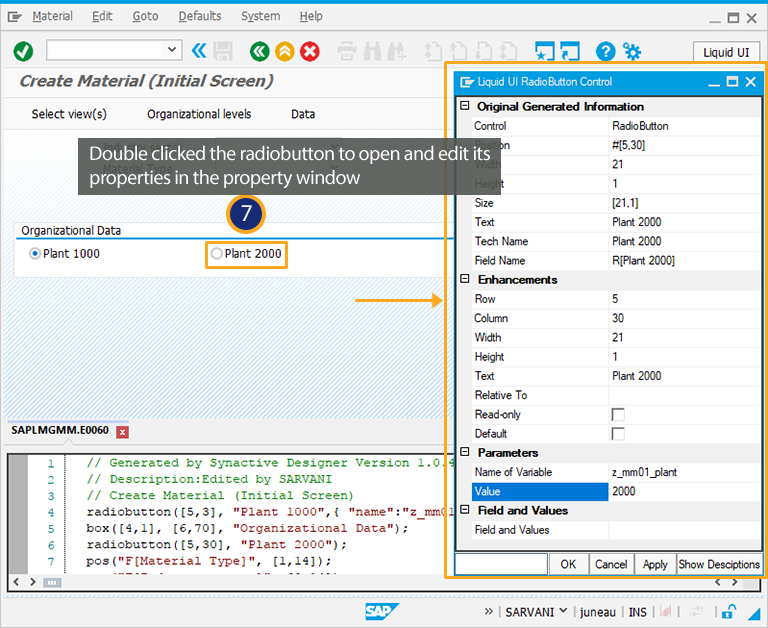Screen dimensions: 768x628
Task: Click the Show Descriptions button
Action: pos(719,564)
